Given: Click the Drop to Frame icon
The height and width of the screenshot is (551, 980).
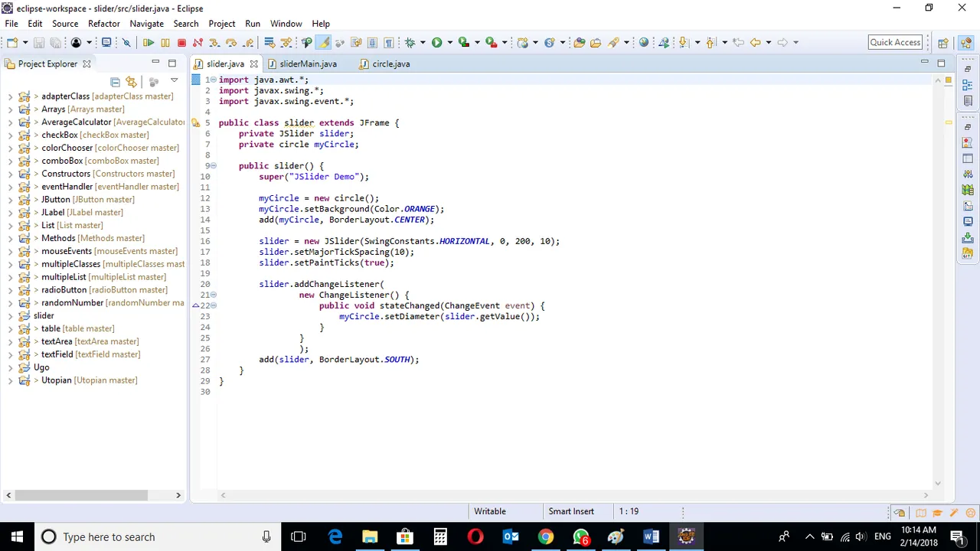Looking at the screenshot, I should coord(269,43).
